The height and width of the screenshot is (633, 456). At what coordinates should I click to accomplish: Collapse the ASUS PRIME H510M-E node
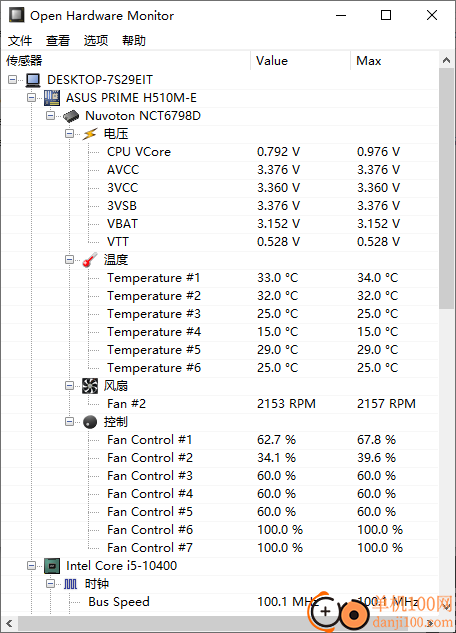31,98
